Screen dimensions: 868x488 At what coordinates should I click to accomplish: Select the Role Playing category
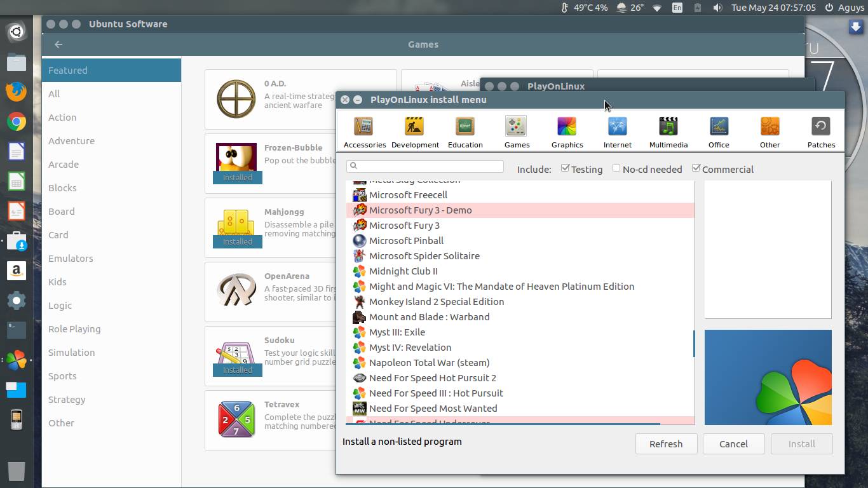[x=111, y=329]
